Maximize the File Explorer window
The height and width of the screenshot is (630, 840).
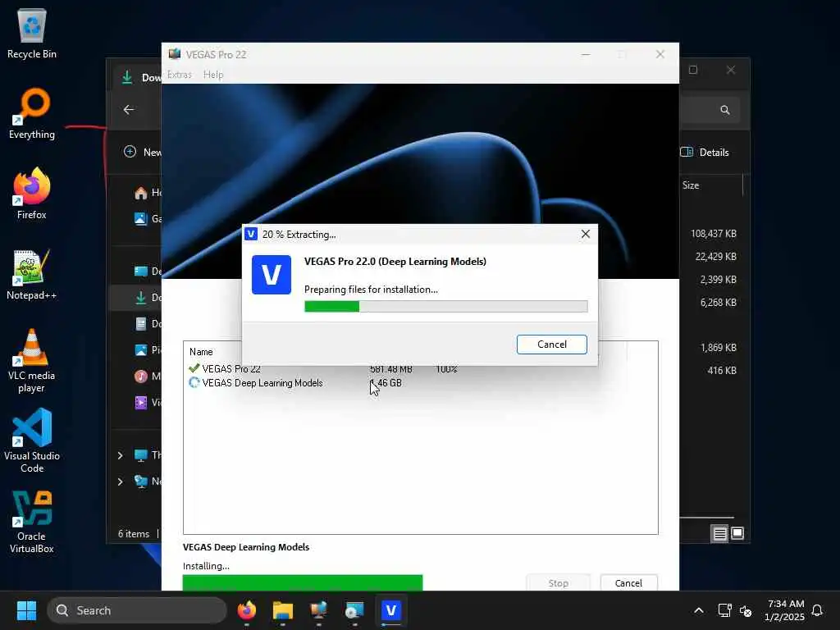(693, 70)
